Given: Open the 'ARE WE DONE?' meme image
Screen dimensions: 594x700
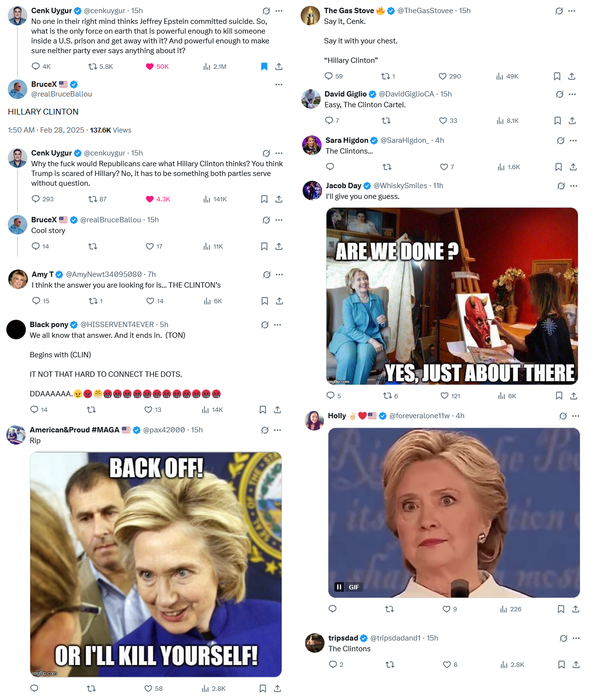Looking at the screenshot, I should 452,296.
